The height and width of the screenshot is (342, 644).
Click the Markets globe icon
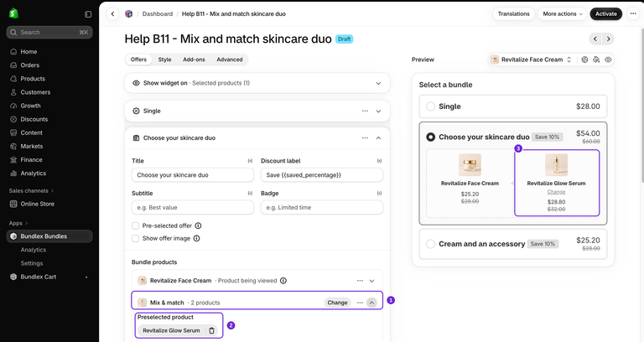coord(13,147)
